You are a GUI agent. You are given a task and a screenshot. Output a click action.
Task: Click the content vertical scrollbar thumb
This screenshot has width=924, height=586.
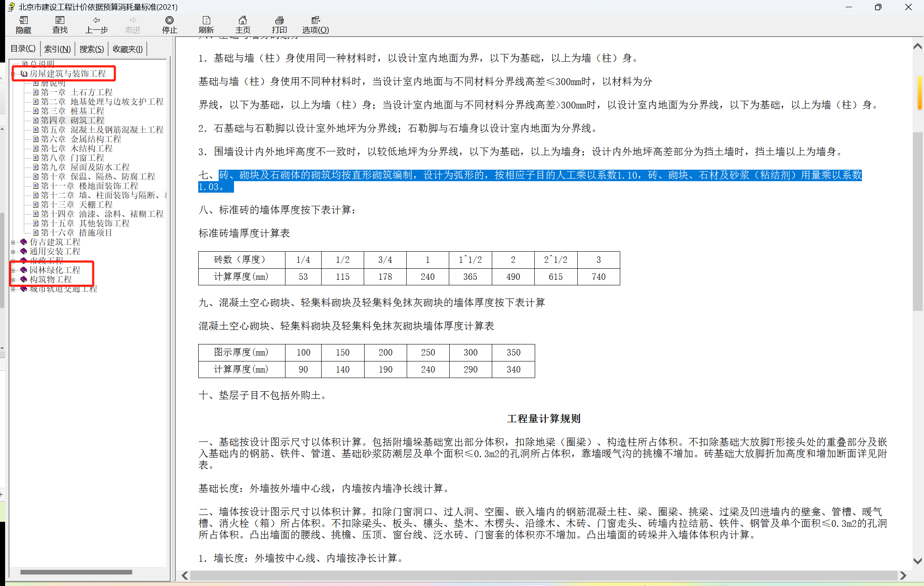(918, 221)
